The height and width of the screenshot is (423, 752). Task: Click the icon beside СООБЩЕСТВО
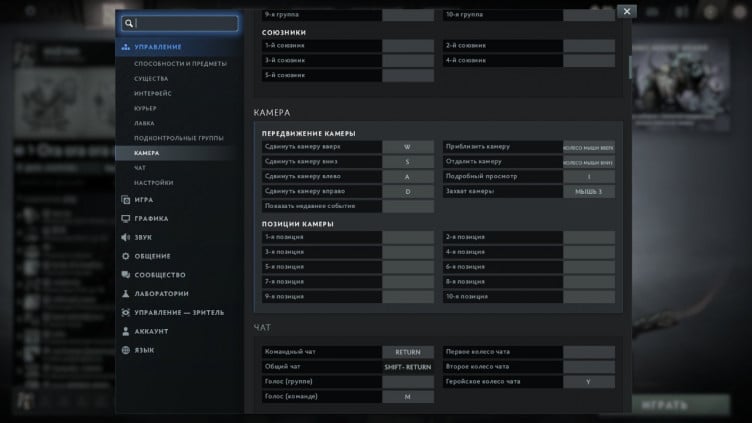125,275
